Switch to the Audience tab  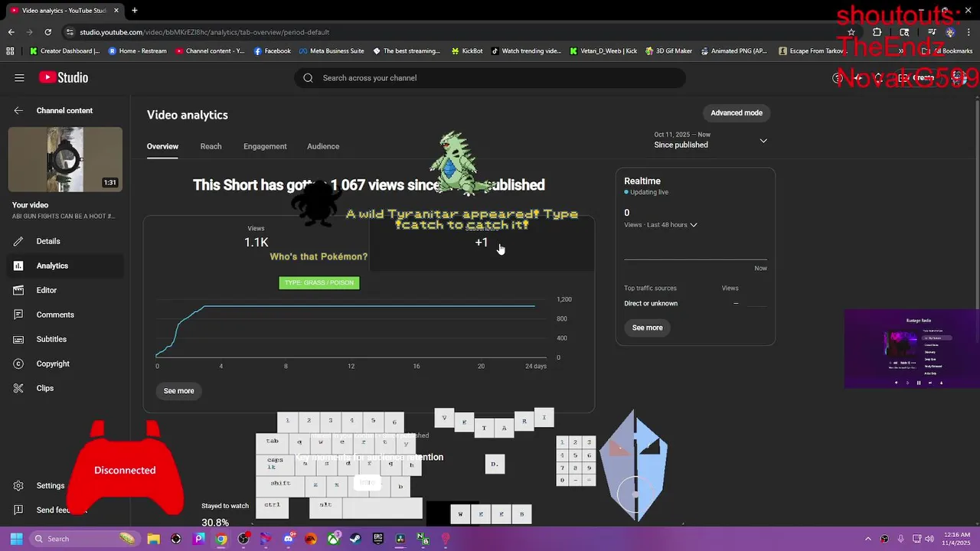click(323, 146)
